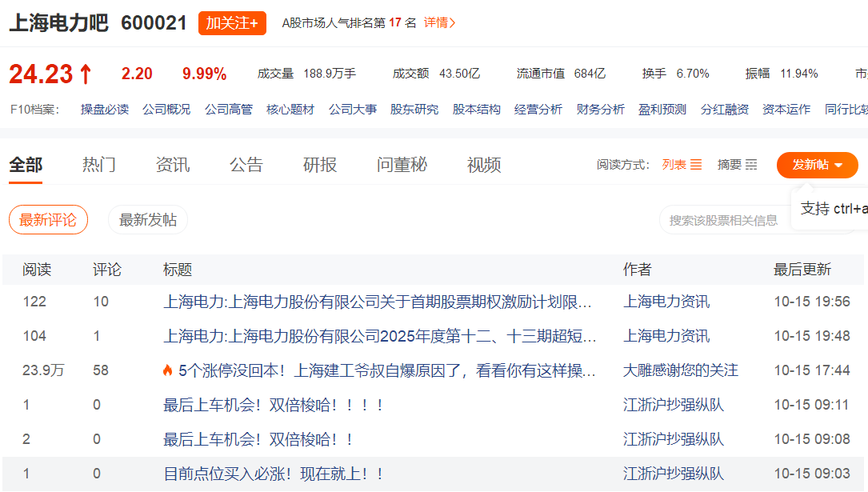This screenshot has height=492, width=868.
Task: Open the post about 2025年度第十二、十三期超短
Action: (x=380, y=336)
